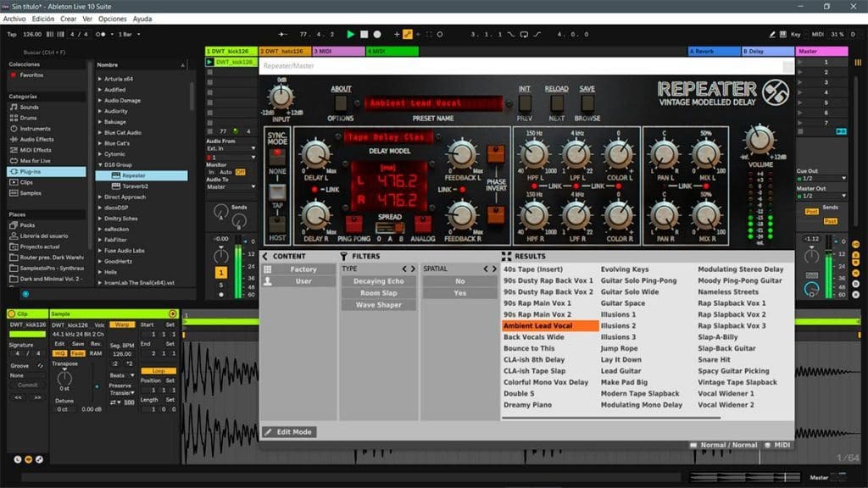Click the Record circle button in transport
Image resolution: width=868 pixels, height=488 pixels.
377,35
